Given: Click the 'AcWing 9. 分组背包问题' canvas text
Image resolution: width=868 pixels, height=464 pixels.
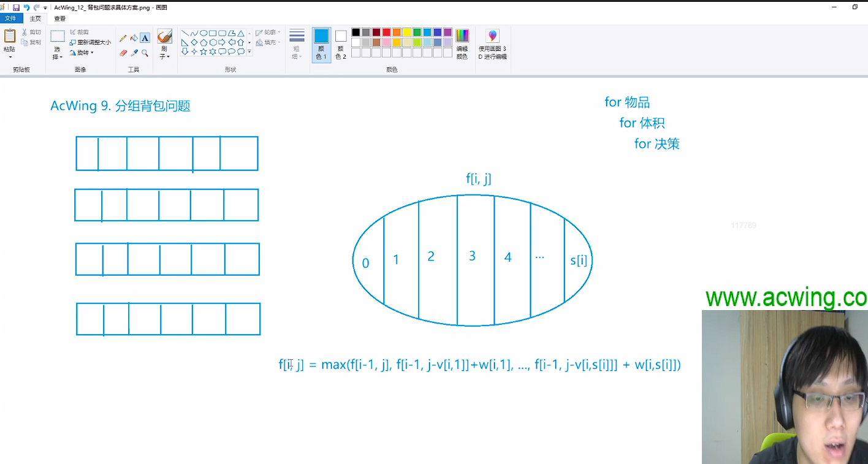Looking at the screenshot, I should point(120,106).
